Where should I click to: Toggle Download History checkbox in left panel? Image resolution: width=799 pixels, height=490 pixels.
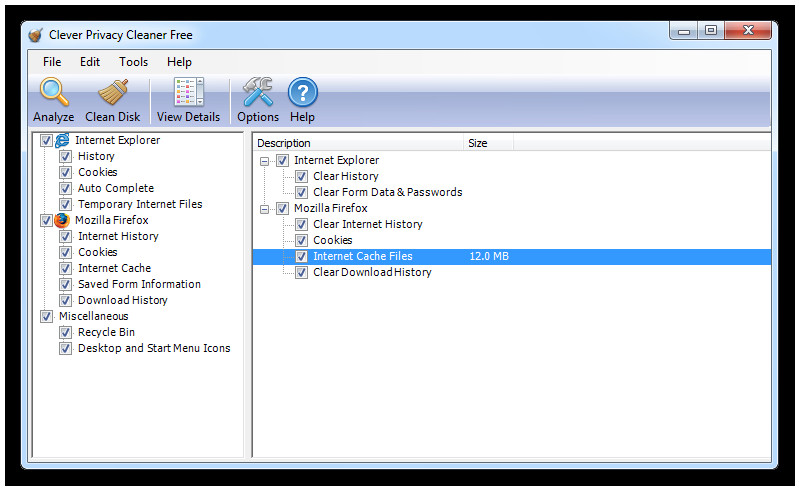tap(65, 300)
